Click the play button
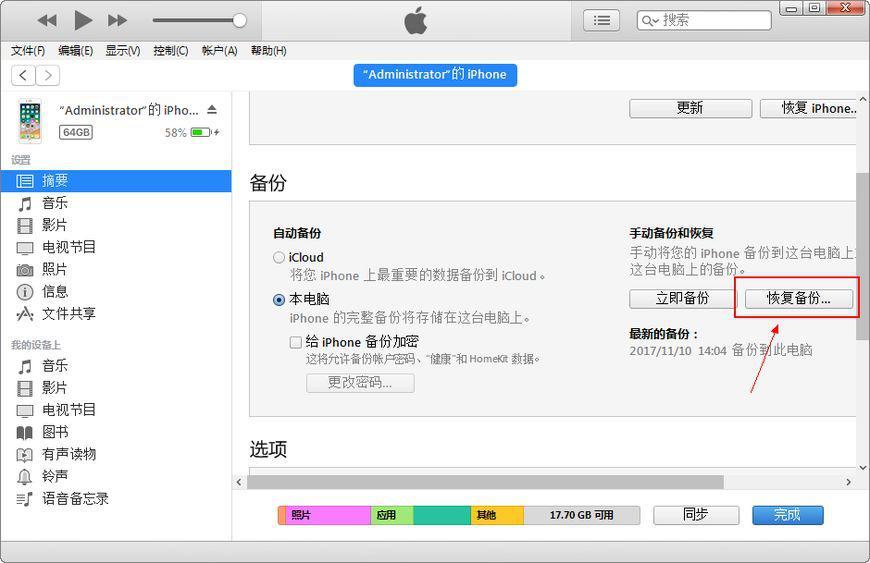The height and width of the screenshot is (563, 870). click(x=83, y=21)
